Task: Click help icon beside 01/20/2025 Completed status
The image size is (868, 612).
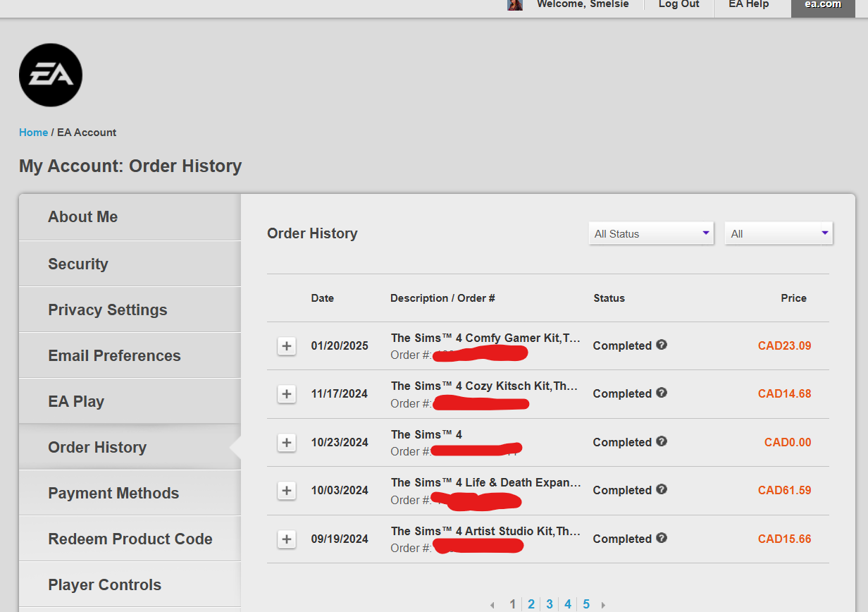Action: 662,345
